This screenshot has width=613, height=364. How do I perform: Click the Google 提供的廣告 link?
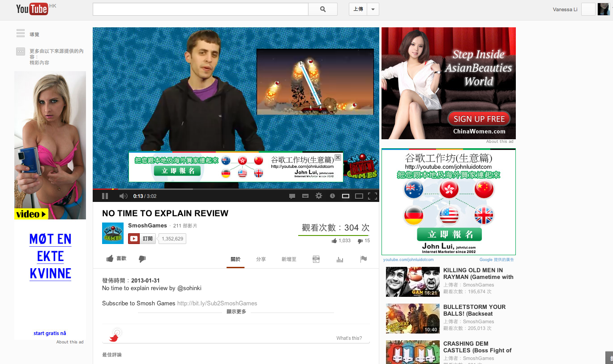coord(497,260)
